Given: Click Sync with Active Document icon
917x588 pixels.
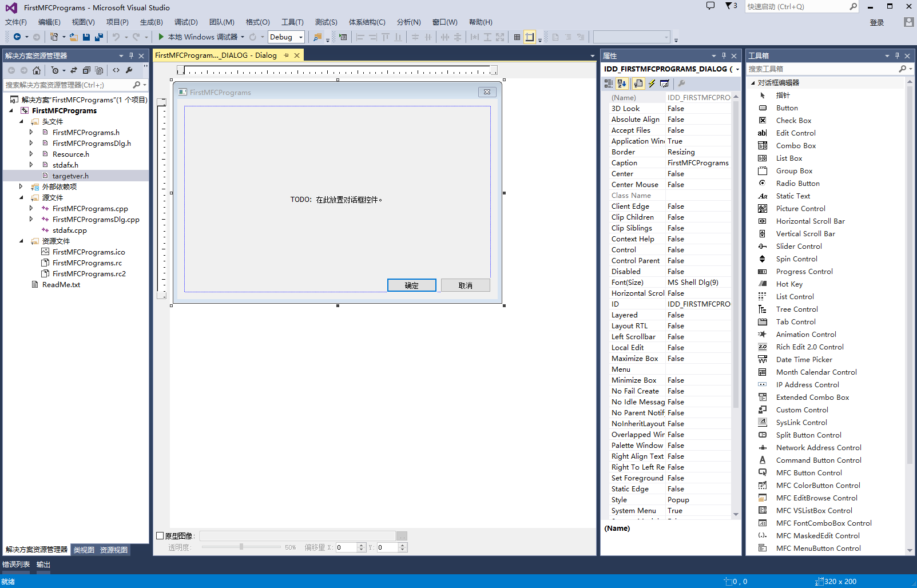Looking at the screenshot, I should coord(74,70).
